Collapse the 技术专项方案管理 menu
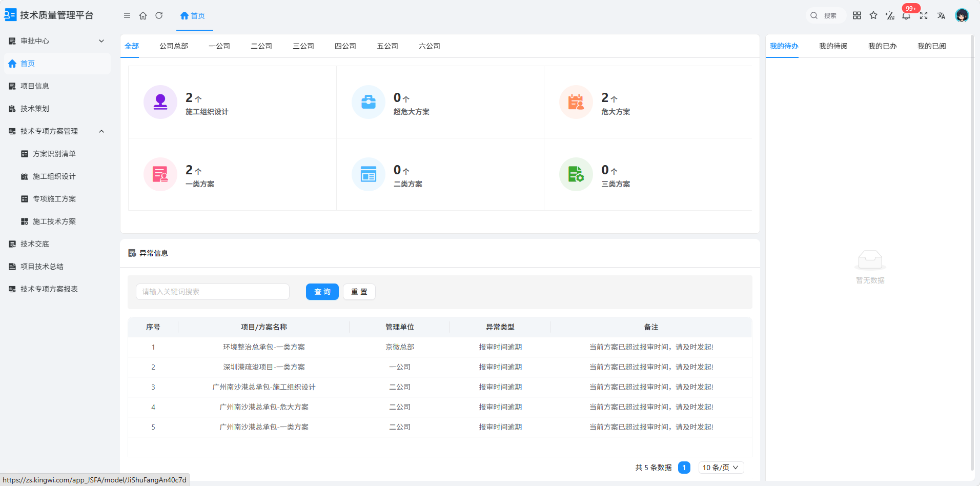980x486 pixels. point(57,131)
